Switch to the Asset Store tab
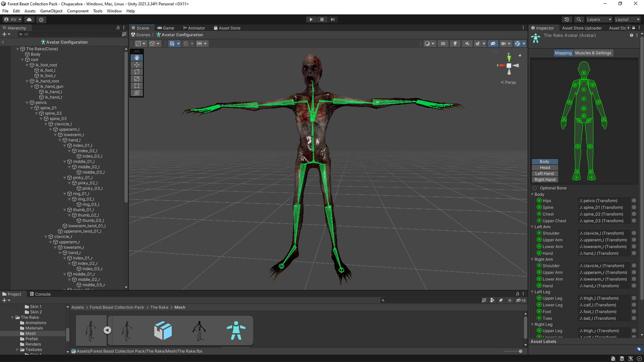 coord(227,28)
